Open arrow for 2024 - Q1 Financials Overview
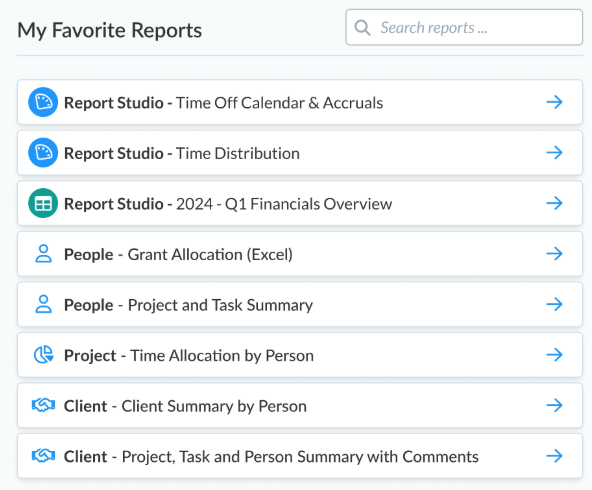The height and width of the screenshot is (490, 592). click(x=555, y=203)
